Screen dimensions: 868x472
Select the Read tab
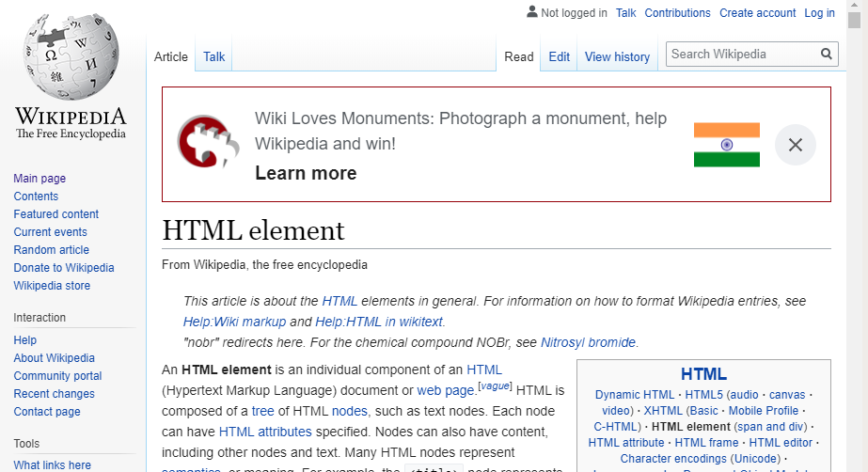[519, 56]
